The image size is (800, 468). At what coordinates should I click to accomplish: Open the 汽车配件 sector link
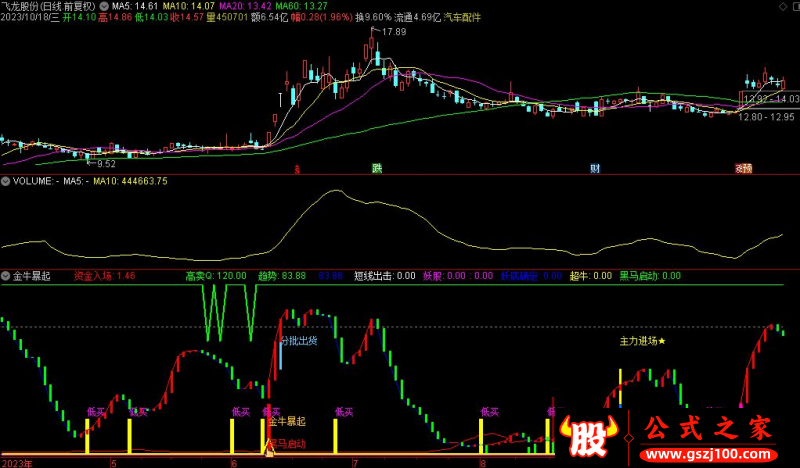462,17
